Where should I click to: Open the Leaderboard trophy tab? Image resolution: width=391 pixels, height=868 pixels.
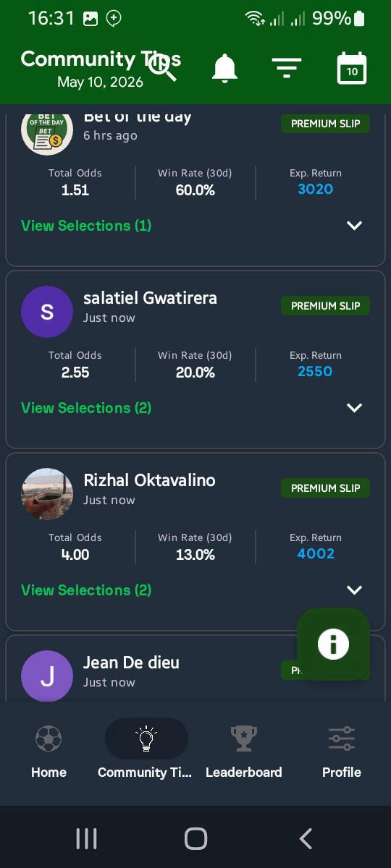[244, 752]
